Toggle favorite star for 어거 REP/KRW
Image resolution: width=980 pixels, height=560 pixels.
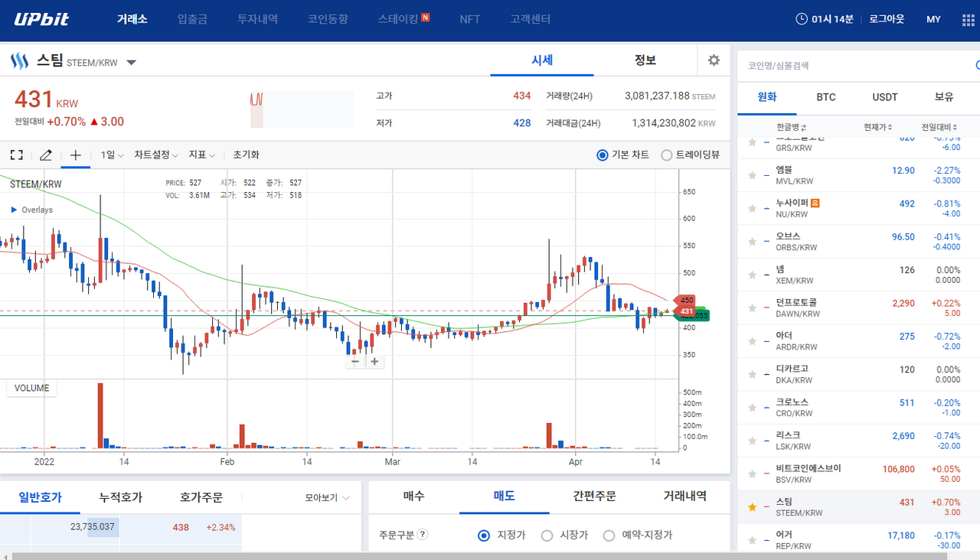(753, 540)
